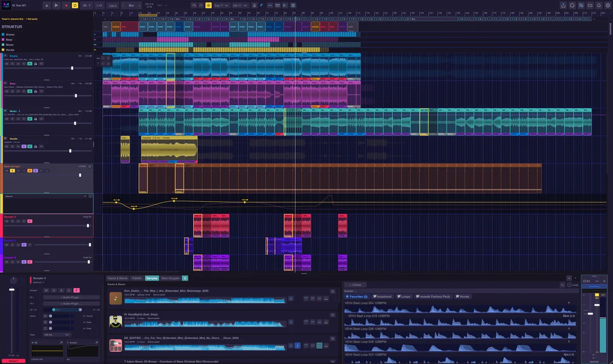Stop playback in the transport bar

click(x=46, y=5)
